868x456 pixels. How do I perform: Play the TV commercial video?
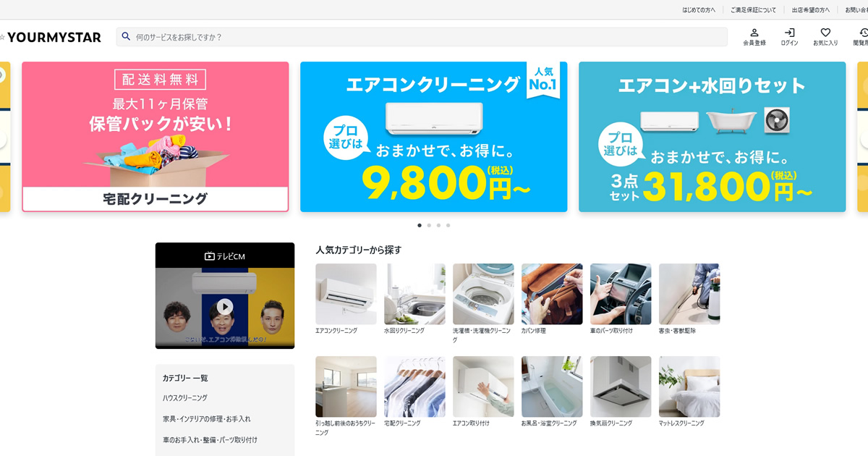click(225, 307)
